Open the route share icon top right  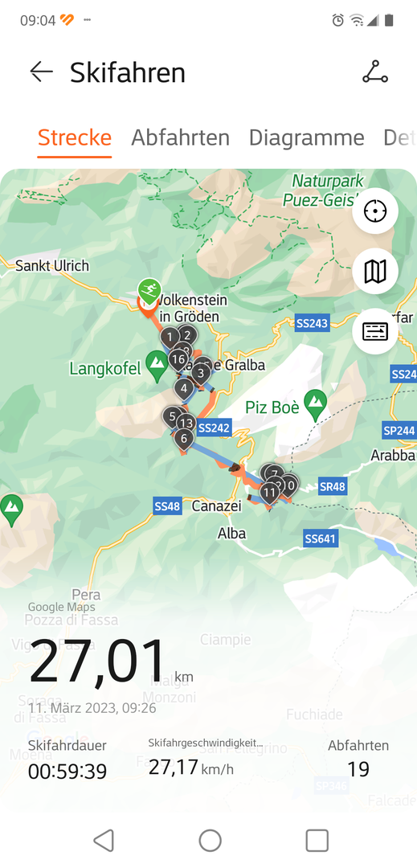(x=375, y=72)
